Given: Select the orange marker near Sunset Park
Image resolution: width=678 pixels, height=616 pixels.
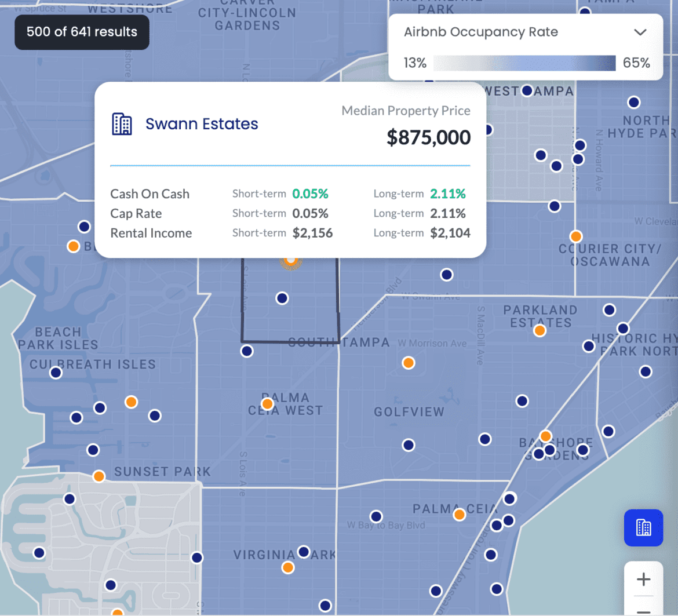Looking at the screenshot, I should click(x=99, y=476).
